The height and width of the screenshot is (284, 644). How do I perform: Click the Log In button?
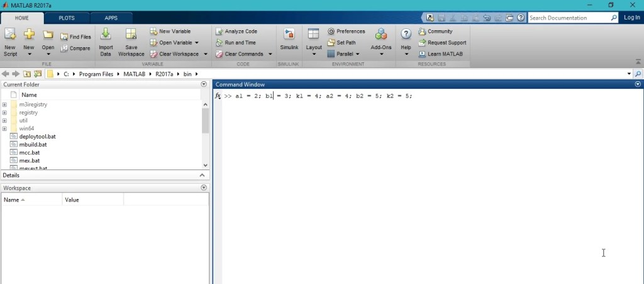coord(631,18)
